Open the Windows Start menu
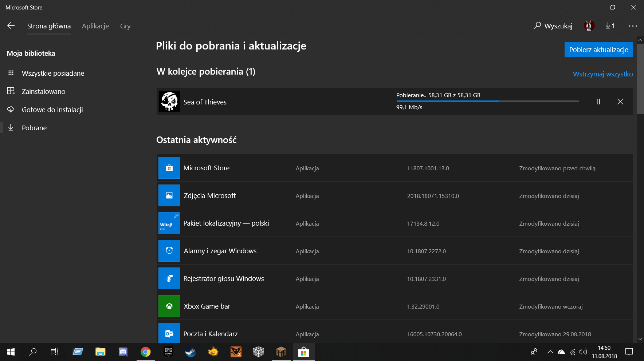Viewport: 644px width, 361px height. tap(11, 352)
